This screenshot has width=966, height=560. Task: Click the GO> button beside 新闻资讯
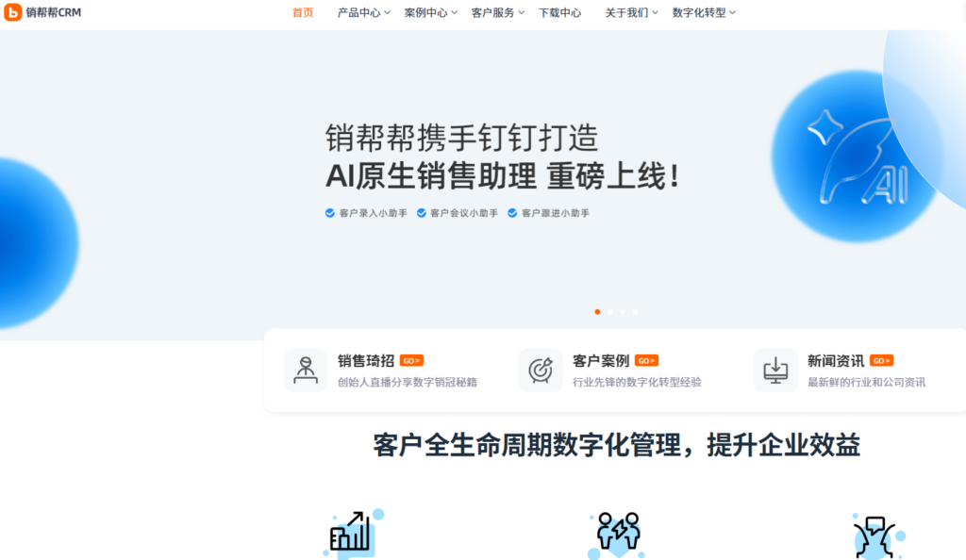[x=881, y=360]
